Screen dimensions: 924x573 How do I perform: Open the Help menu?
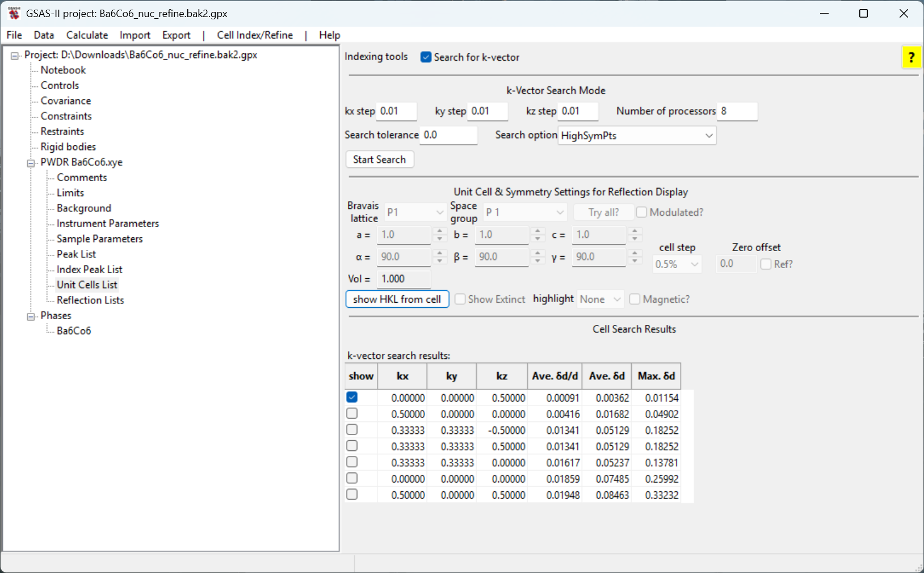[x=329, y=35]
